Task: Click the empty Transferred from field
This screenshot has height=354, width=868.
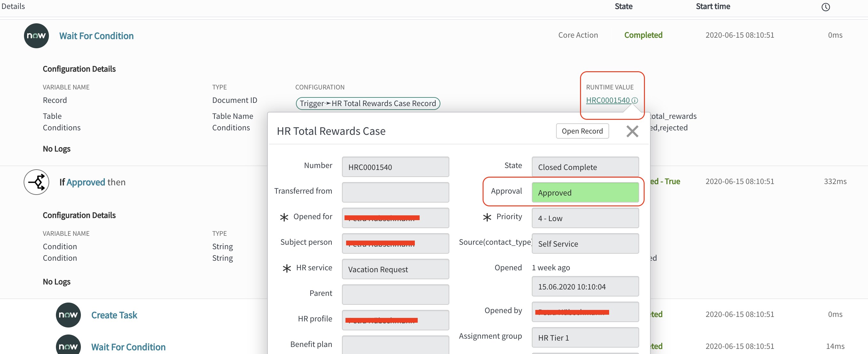Action: tap(395, 192)
